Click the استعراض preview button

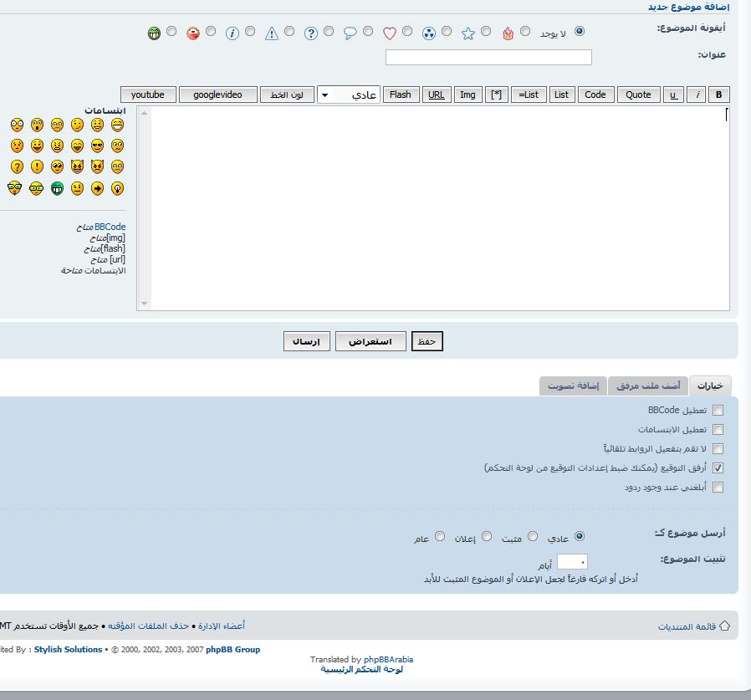click(370, 341)
